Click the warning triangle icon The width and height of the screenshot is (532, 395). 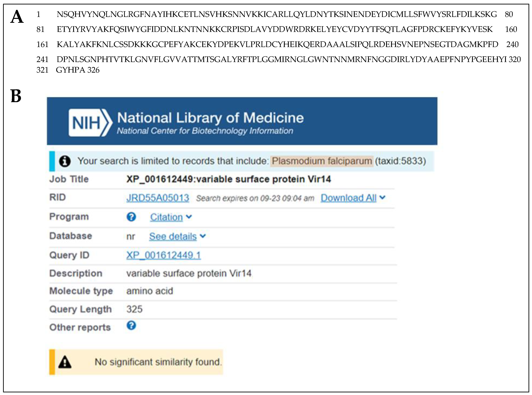65,362
